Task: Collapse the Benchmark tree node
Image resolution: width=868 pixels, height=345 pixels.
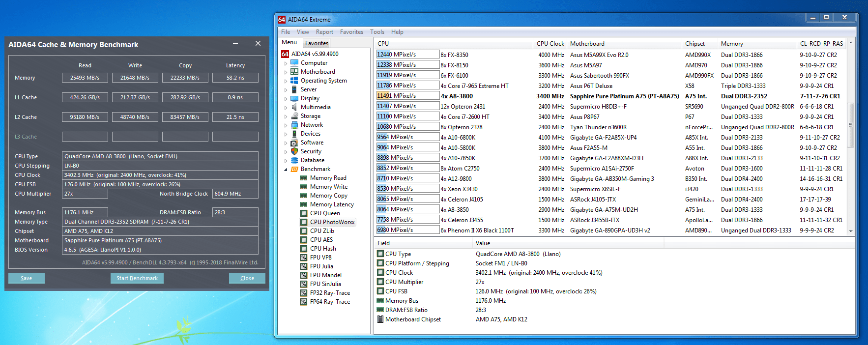Action: pyautogui.click(x=286, y=170)
